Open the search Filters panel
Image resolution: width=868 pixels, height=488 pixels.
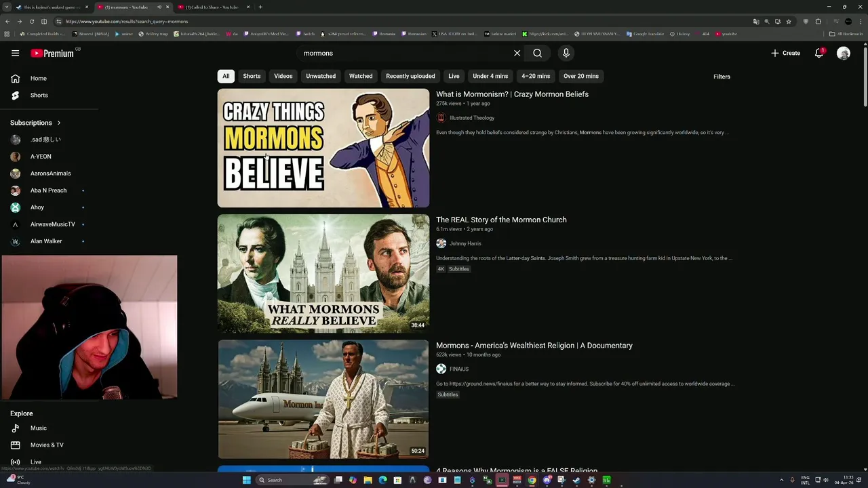(x=722, y=77)
